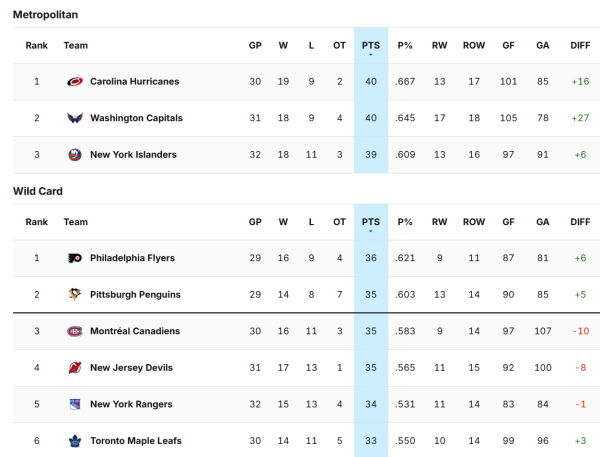This screenshot has height=457, width=600.
Task: Click the New York Rangers logo
Action: pos(75,404)
